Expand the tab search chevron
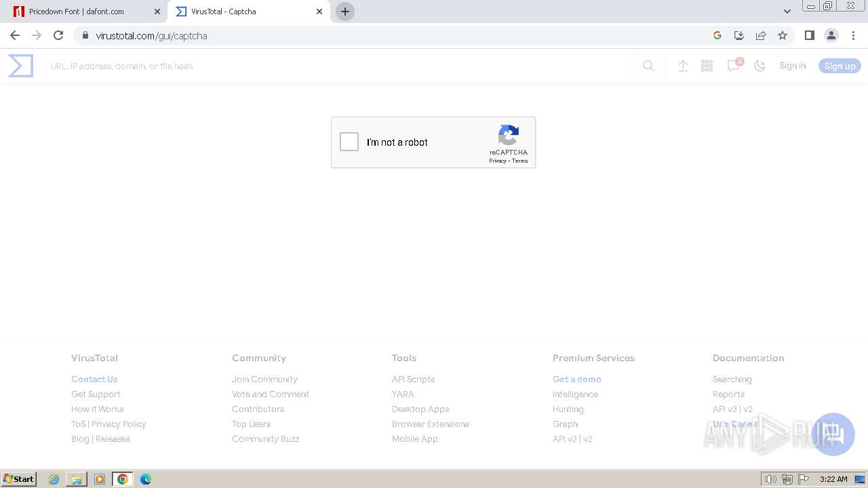The height and width of the screenshot is (488, 868). tap(787, 12)
